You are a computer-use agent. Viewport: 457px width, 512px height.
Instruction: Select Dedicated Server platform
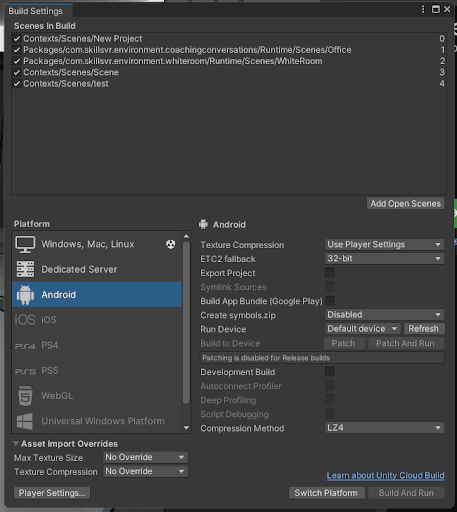tap(97, 269)
